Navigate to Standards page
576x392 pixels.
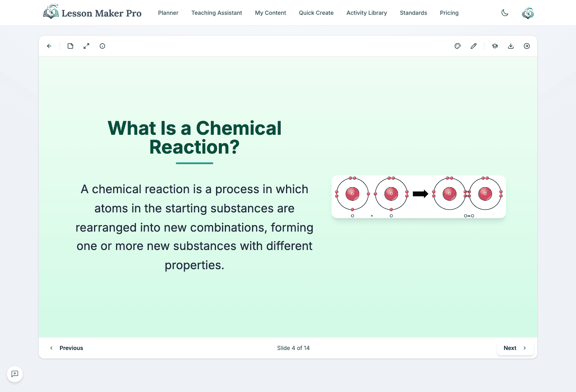[414, 13]
